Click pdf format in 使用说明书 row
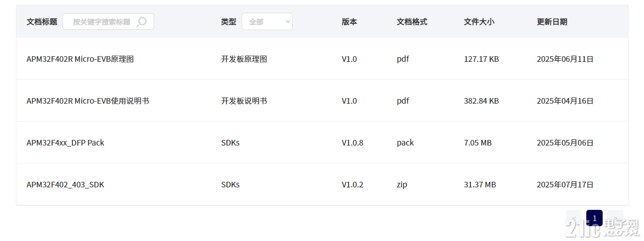The height and width of the screenshot is (241, 644). pos(403,101)
